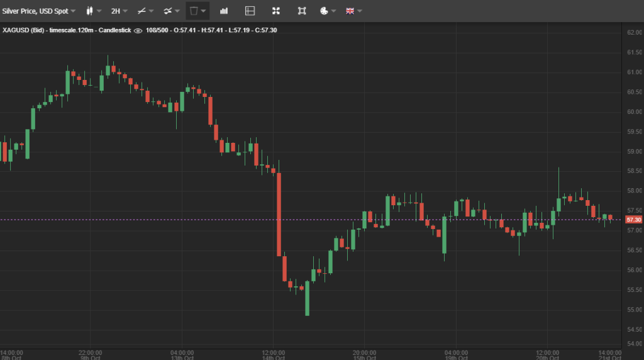
Task: Click the 60.00 price axis label
Action: (635, 112)
